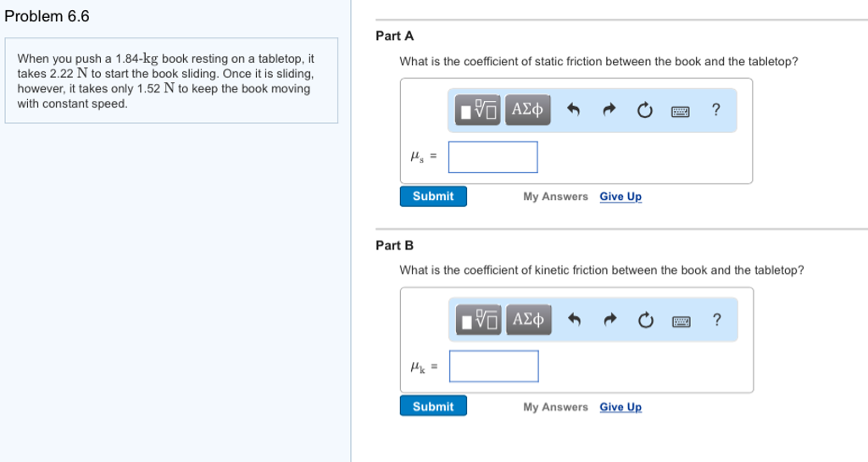Image resolution: width=868 pixels, height=462 pixels.
Task: Open help question mark in Part A
Action: tap(715, 109)
